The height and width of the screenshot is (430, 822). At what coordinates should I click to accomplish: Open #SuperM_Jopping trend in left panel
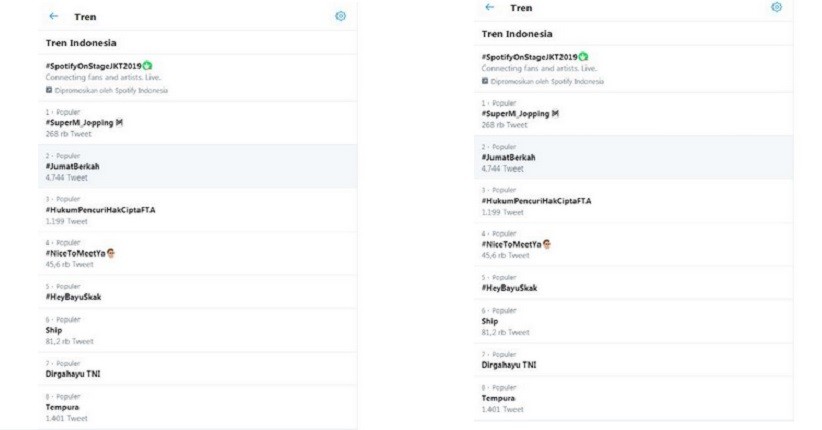tap(79, 123)
